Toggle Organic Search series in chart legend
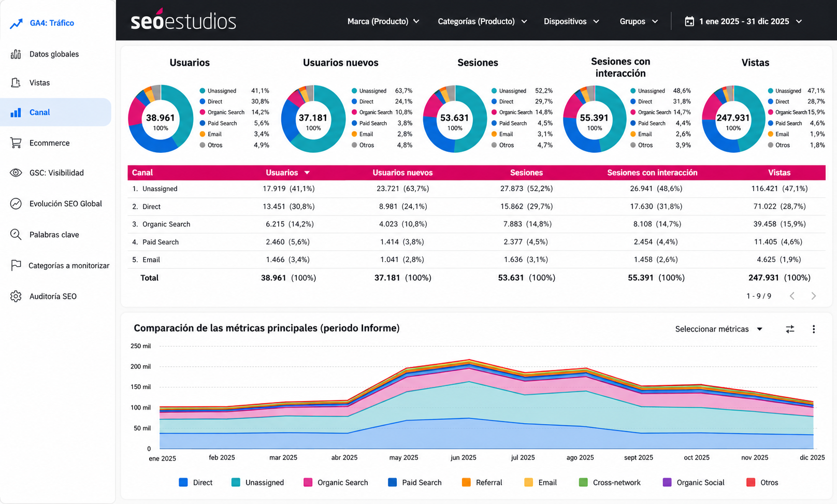Screen dimensions: 837x504 pyautogui.click(x=336, y=482)
